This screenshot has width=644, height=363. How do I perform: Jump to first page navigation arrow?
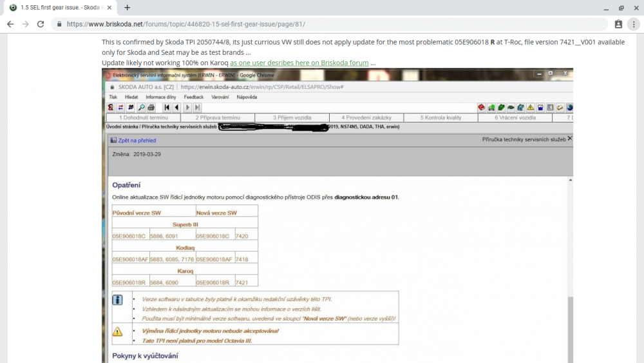tap(166, 107)
